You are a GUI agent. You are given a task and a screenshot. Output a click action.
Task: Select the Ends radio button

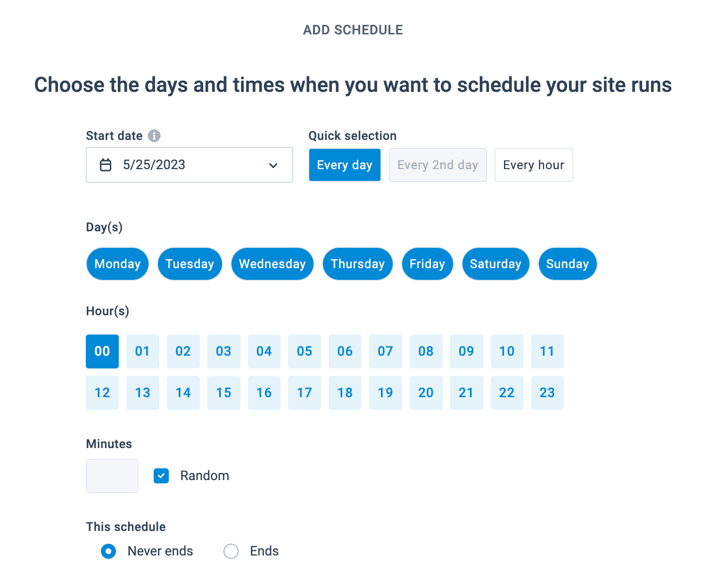(231, 551)
